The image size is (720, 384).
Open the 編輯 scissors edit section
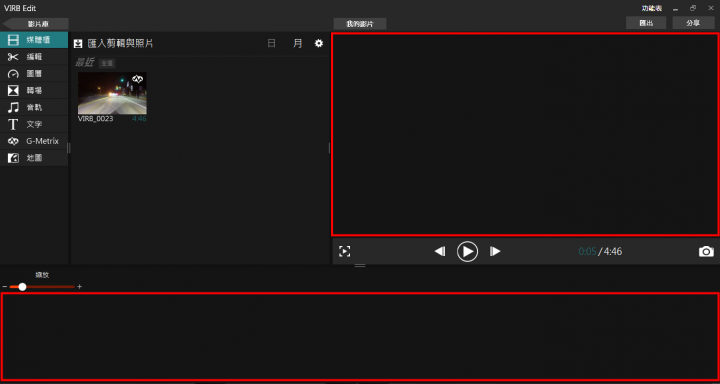click(x=34, y=57)
